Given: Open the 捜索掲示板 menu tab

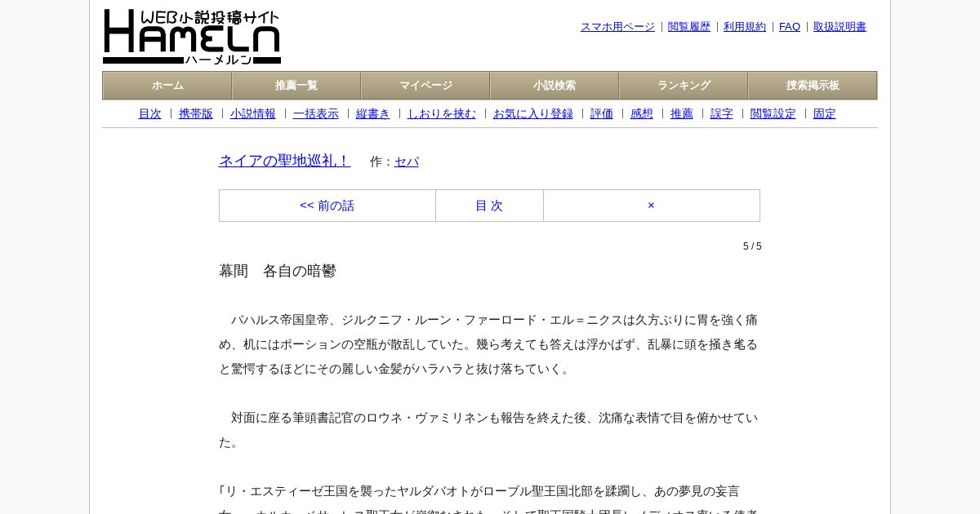Looking at the screenshot, I should pos(813,86).
